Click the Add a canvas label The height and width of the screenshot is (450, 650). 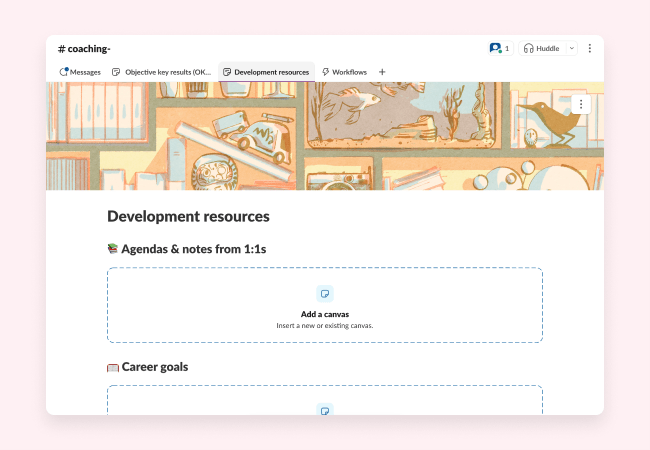tap(324, 314)
